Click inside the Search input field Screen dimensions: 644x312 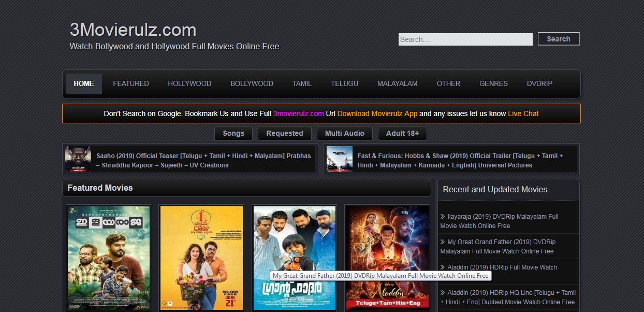pos(465,39)
